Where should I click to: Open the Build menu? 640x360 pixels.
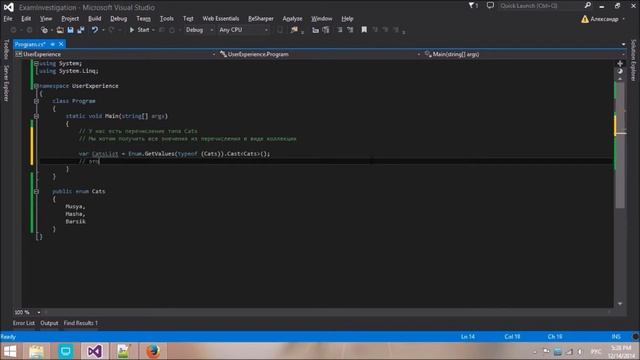click(x=94, y=19)
